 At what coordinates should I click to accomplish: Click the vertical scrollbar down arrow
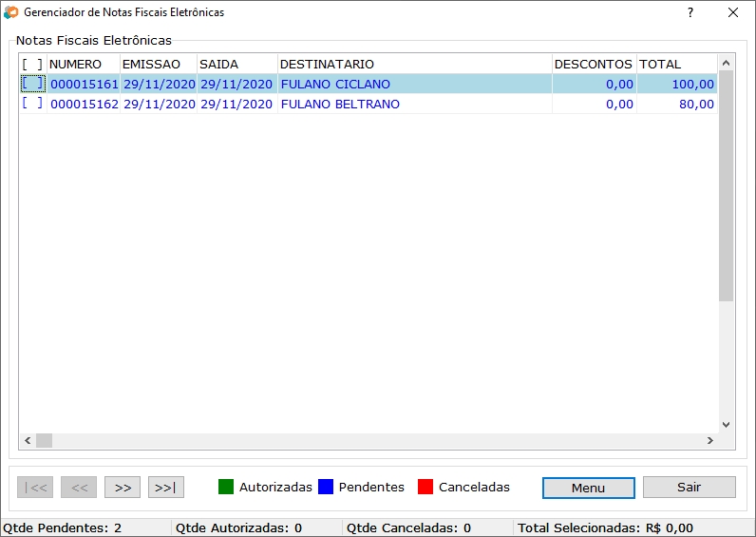pos(726,425)
